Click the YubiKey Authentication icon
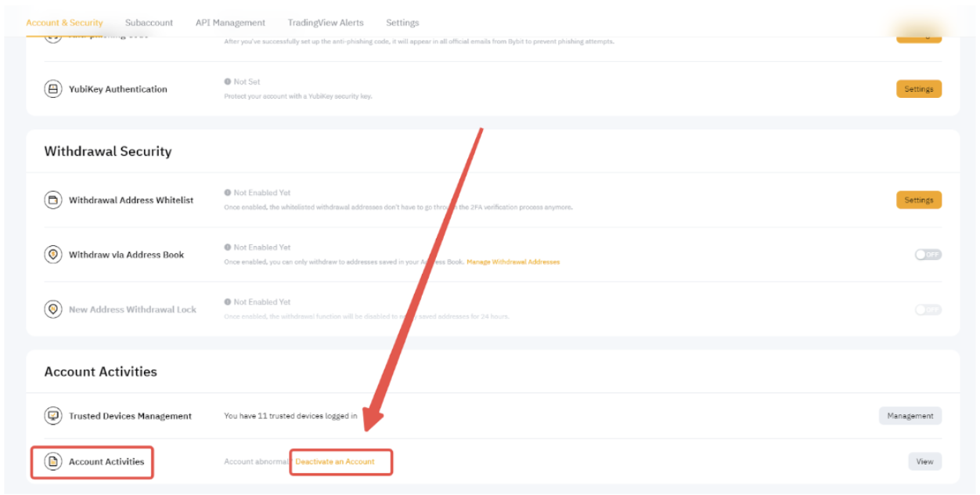Image resolution: width=980 pixels, height=495 pixels. click(53, 89)
